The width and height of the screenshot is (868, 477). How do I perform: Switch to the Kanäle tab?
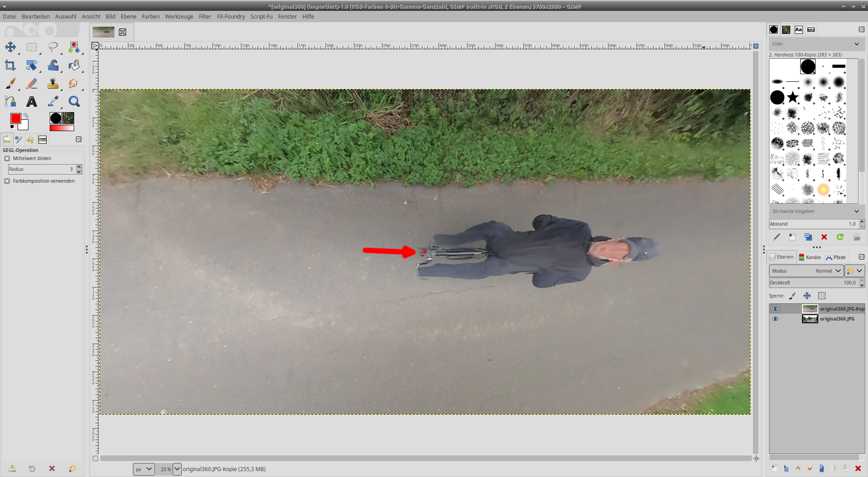coord(810,257)
